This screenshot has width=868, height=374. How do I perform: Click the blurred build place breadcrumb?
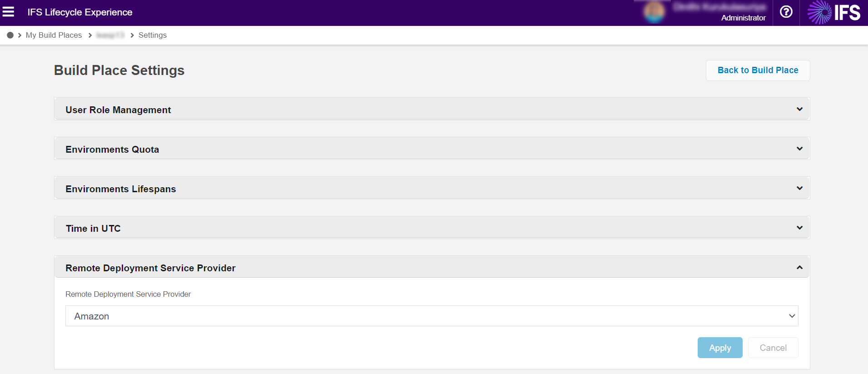pyautogui.click(x=110, y=35)
